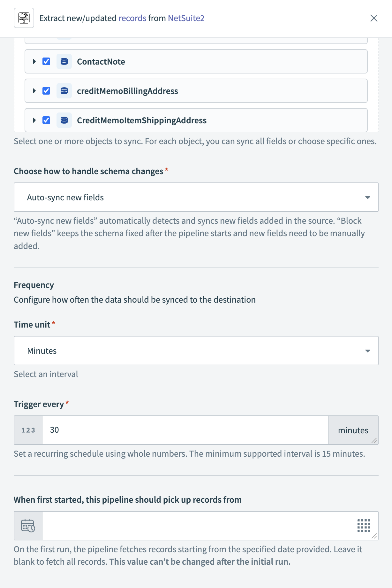This screenshot has width=392, height=588.
Task: Expand the ContactNote object fields
Action: pos(34,61)
